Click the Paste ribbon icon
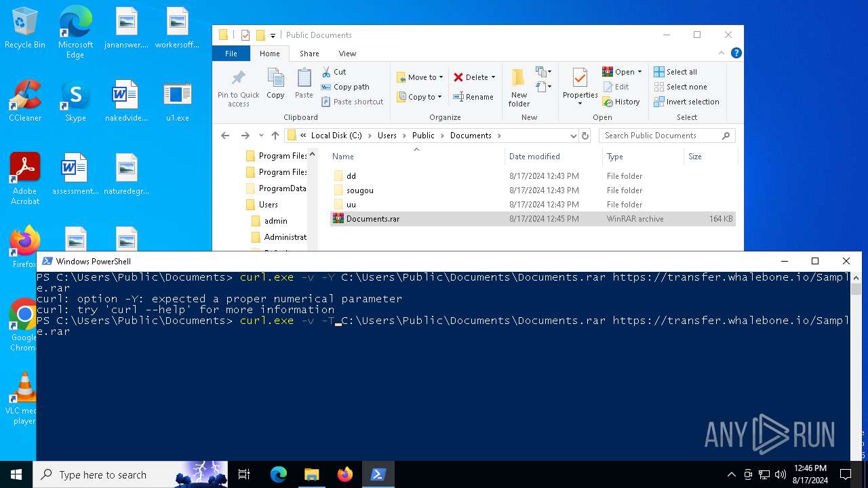 pos(304,84)
